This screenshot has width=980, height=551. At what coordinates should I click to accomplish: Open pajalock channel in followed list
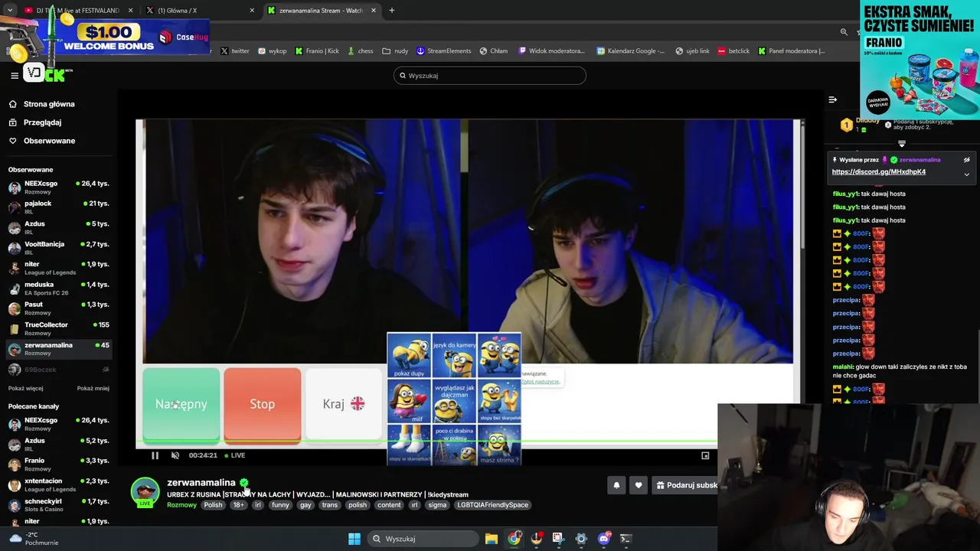pos(58,207)
